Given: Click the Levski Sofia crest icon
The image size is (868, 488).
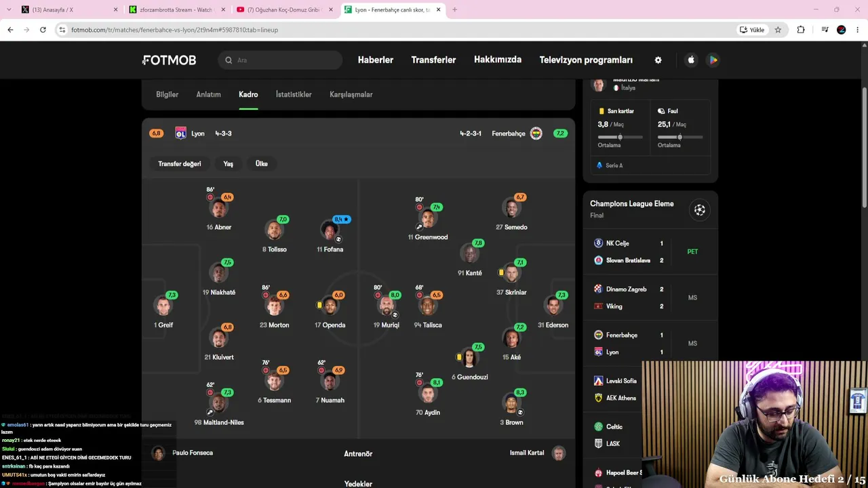Looking at the screenshot, I should click(598, 381).
